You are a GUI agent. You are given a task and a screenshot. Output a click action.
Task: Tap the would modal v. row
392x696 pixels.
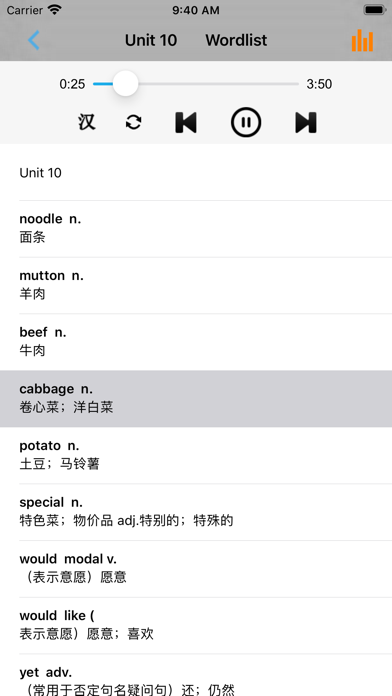pos(196,569)
